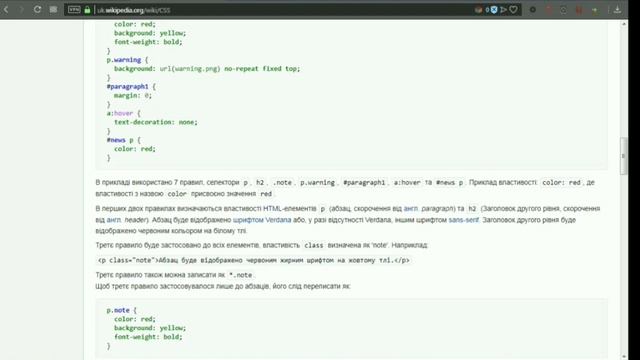Open the ad blocker shield icon
Viewport: 640px width, 360px height.
click(x=494, y=10)
